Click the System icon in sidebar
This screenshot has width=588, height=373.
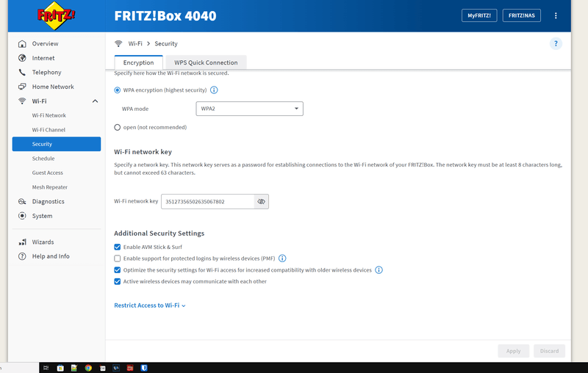click(x=22, y=216)
